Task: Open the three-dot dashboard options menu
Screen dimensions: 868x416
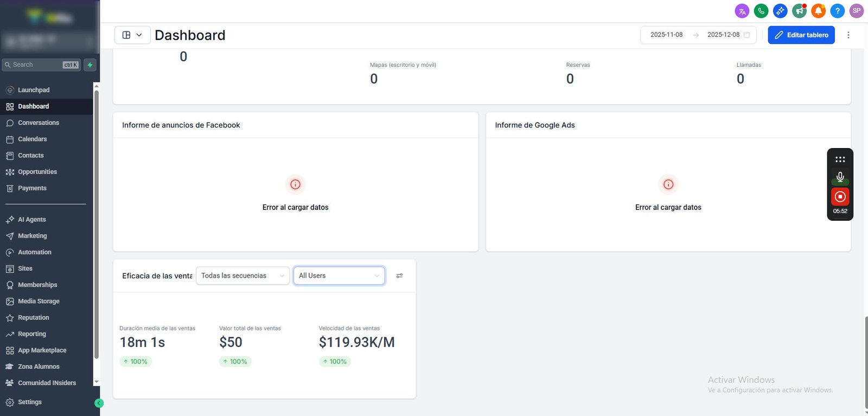Action: tap(848, 35)
